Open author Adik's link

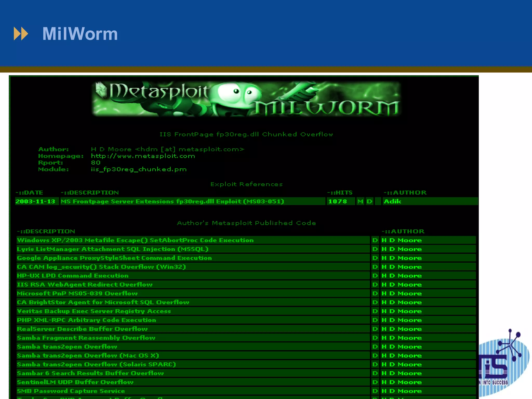click(x=393, y=201)
